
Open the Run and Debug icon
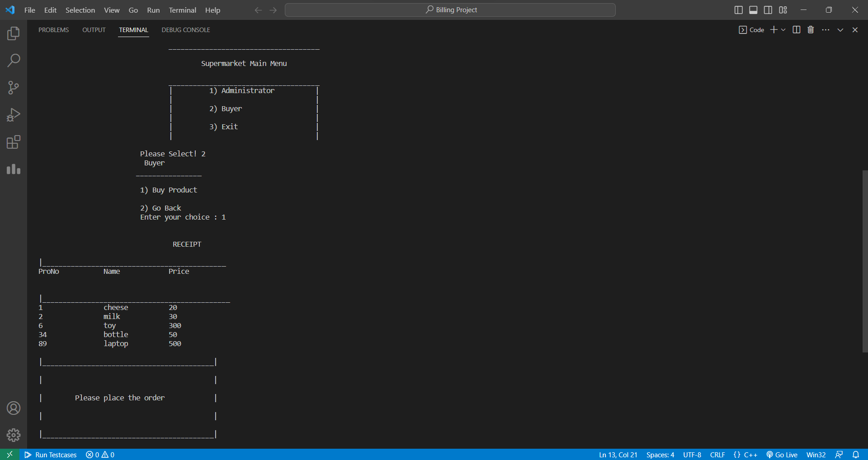pos(13,114)
